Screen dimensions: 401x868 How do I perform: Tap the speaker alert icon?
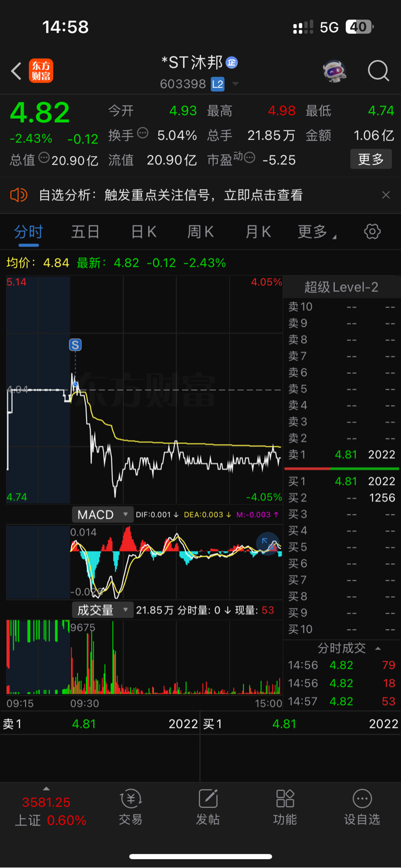18,195
